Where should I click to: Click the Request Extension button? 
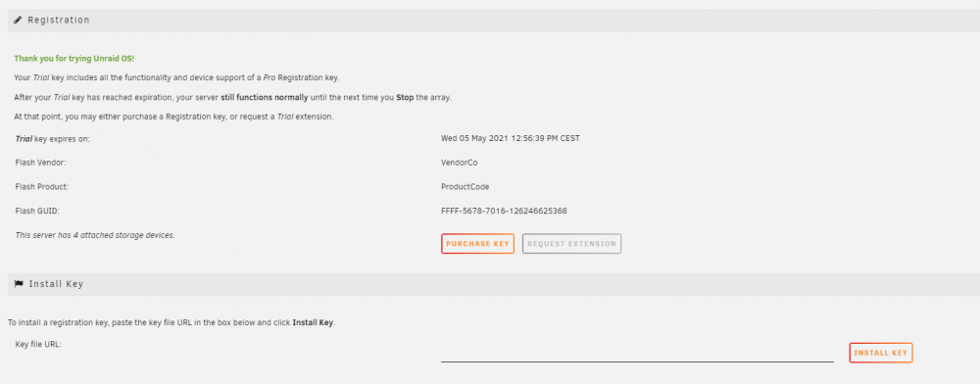click(x=572, y=244)
